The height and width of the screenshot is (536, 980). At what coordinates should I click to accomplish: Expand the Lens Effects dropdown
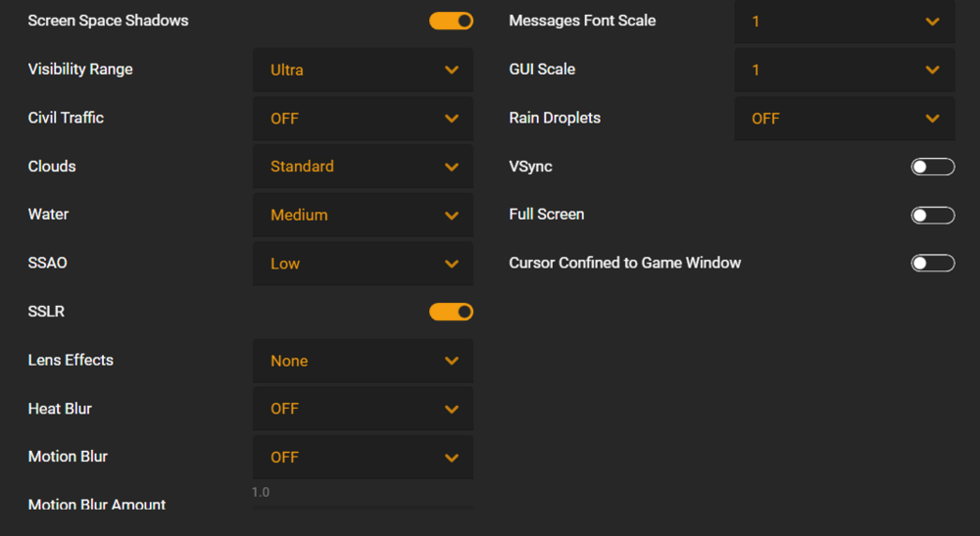click(363, 361)
